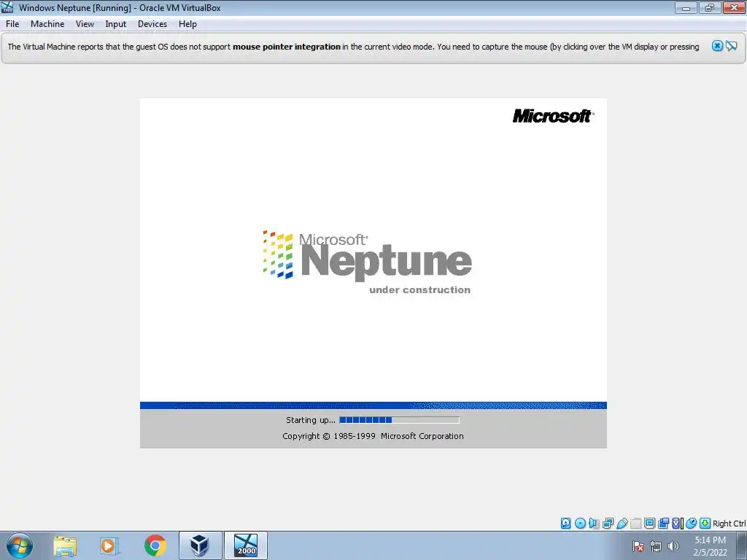Click the audio status icon in VirtualBox
This screenshot has height=560, width=747.
pos(594,524)
